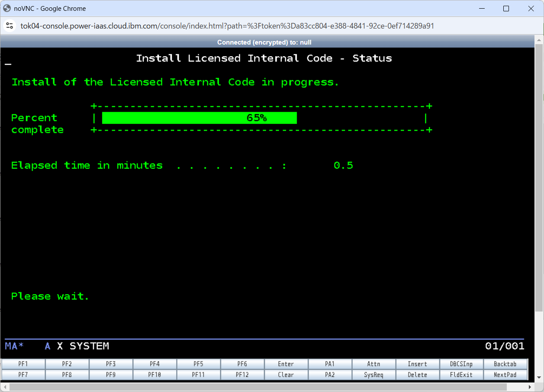The width and height of the screenshot is (544, 392).
Task: Click the SysReq key button
Action: pyautogui.click(x=373, y=375)
